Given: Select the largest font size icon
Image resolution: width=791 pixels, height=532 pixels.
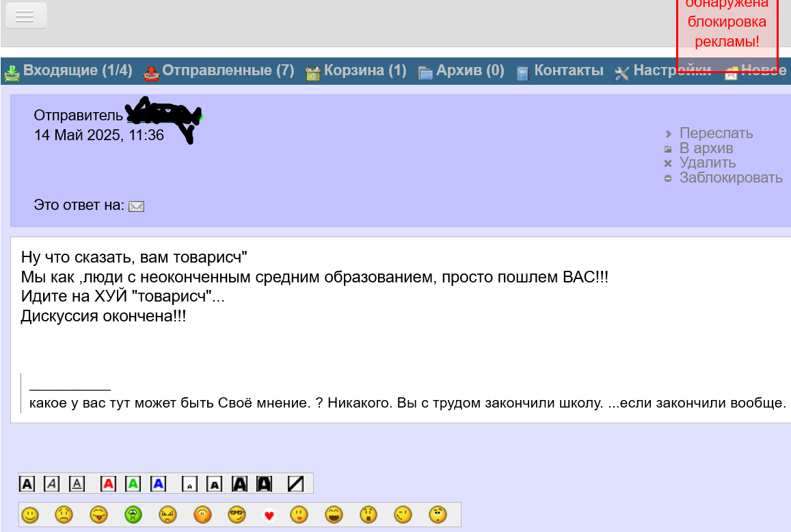Looking at the screenshot, I should coord(263,483).
